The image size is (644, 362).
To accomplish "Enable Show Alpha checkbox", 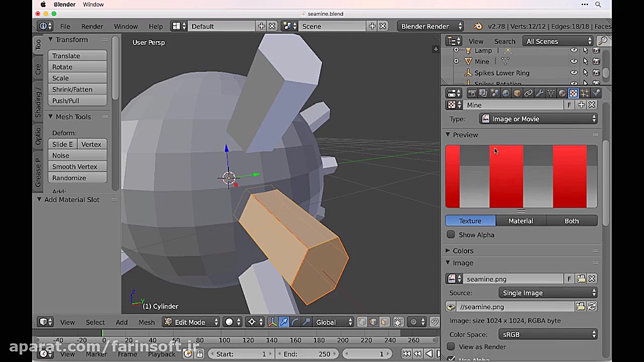I will click(x=451, y=235).
